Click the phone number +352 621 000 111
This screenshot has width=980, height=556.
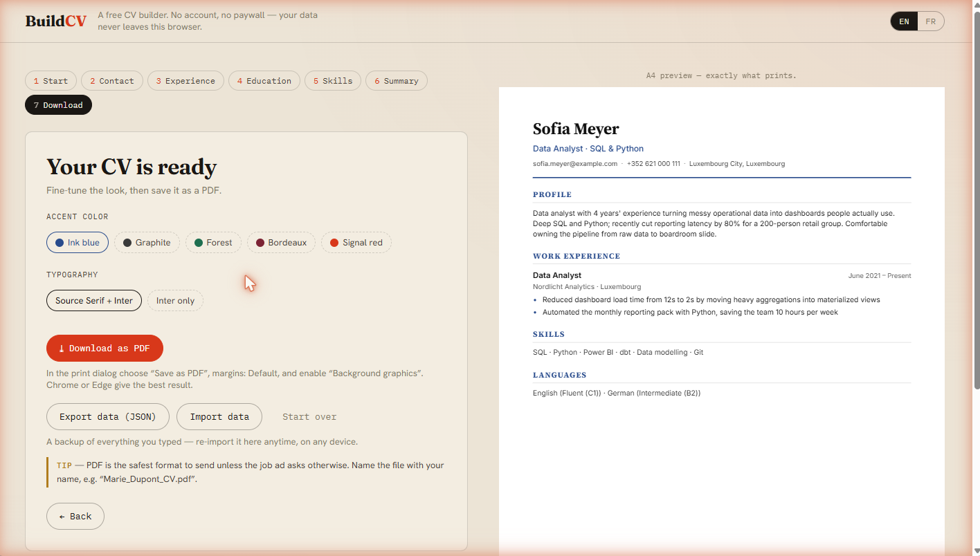point(653,164)
